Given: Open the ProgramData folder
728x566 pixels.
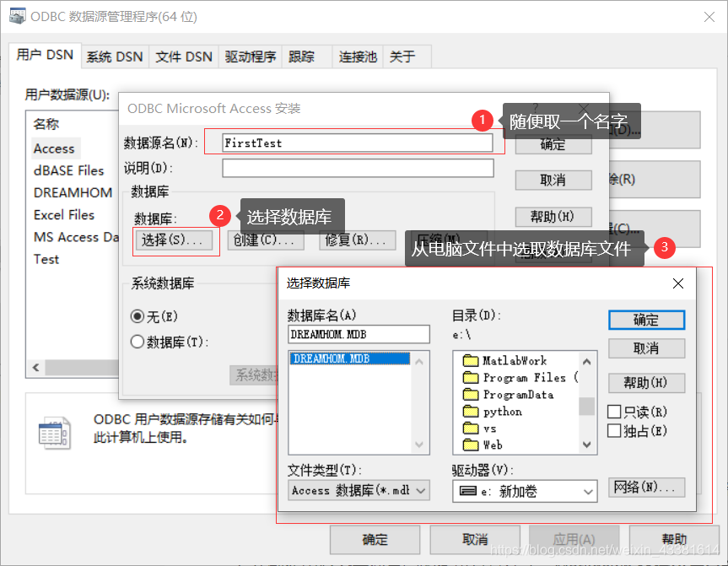Looking at the screenshot, I should point(508,395).
